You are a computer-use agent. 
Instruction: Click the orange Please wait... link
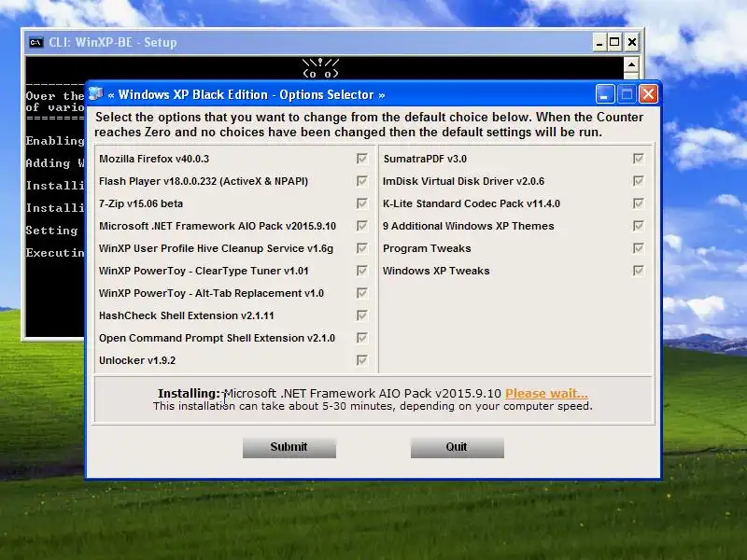click(546, 393)
